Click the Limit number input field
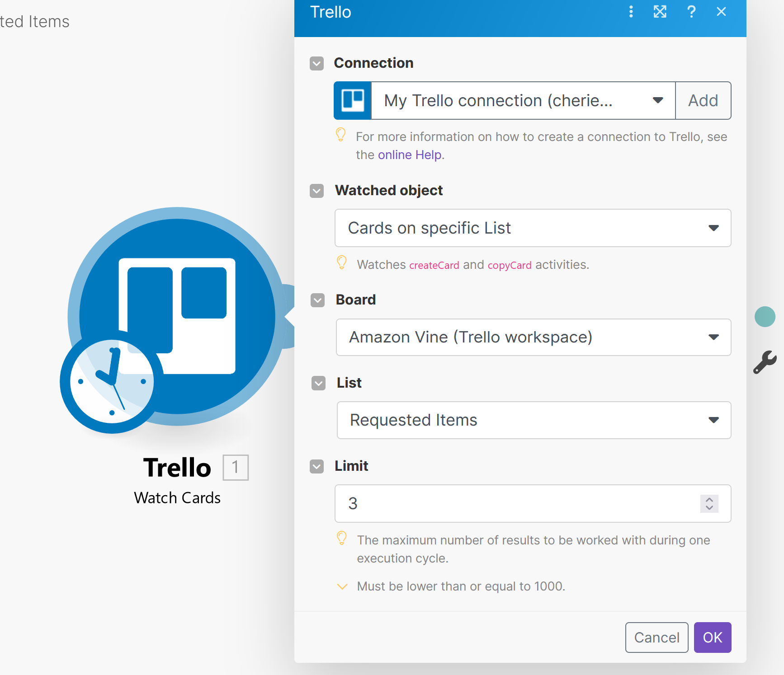The image size is (784, 675). coord(533,504)
